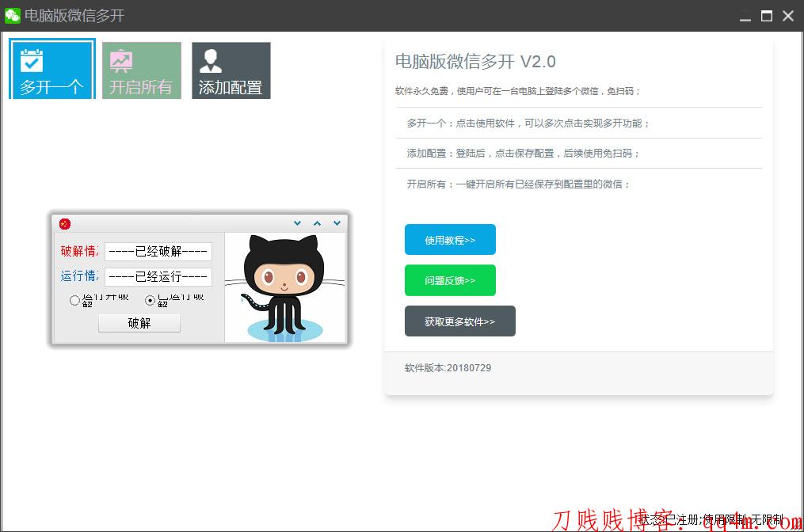The width and height of the screenshot is (804, 532).
Task: Click the 开启所有 chart tile
Action: tap(142, 70)
